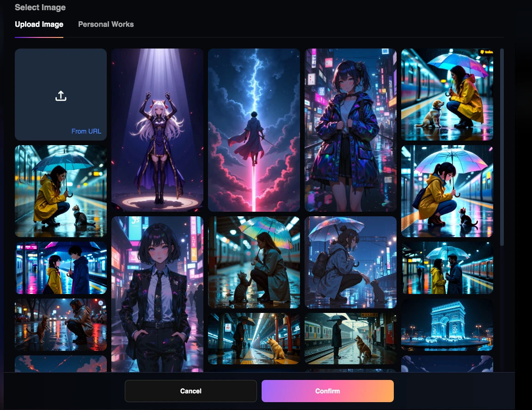
Task: Select anime girl in yellow coat with black cat
Action: (x=447, y=191)
